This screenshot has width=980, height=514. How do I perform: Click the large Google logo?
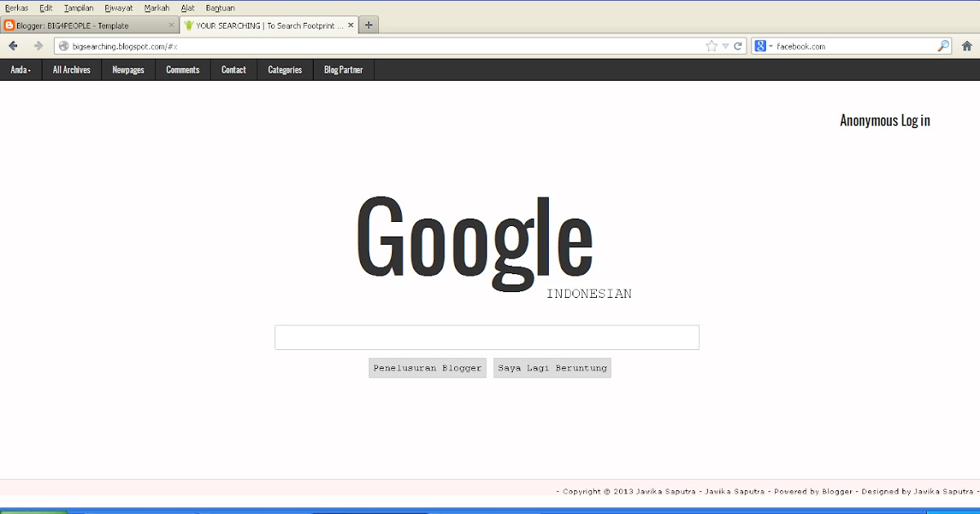pyautogui.click(x=474, y=243)
